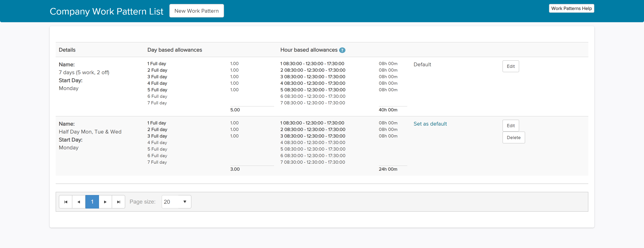The image size is (644, 248).
Task: Click the '7 days (5 work, 2 off)' name
Action: [84, 72]
